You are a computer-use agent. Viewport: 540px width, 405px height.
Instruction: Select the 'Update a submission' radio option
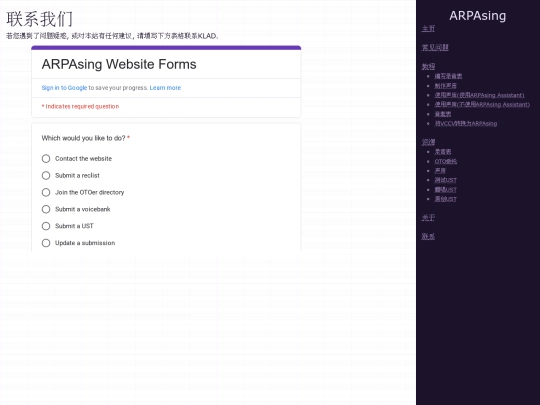tap(46, 243)
